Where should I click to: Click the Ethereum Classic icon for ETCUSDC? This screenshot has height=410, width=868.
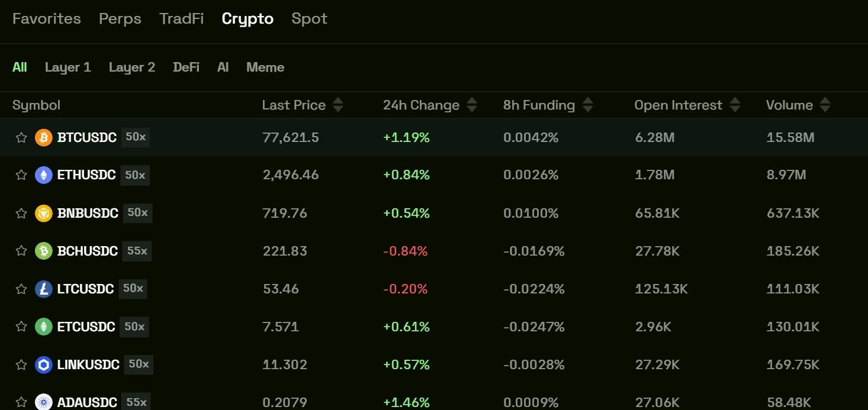click(x=44, y=327)
